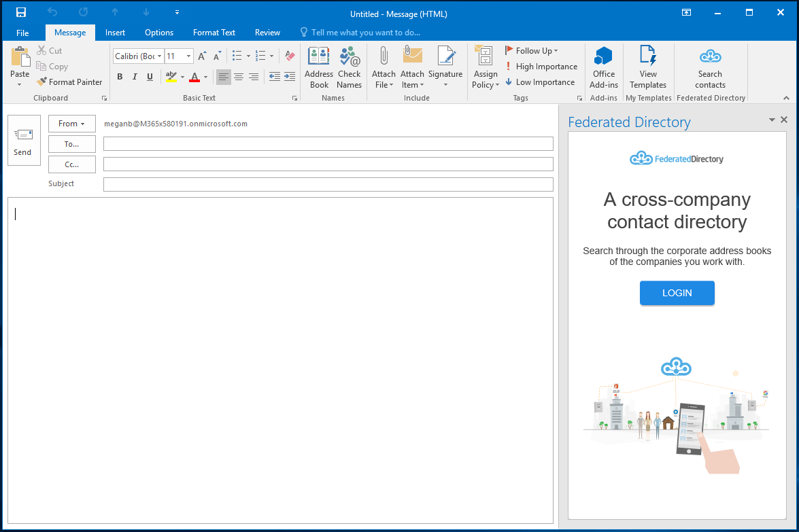Open the Format Text tab

[214, 32]
